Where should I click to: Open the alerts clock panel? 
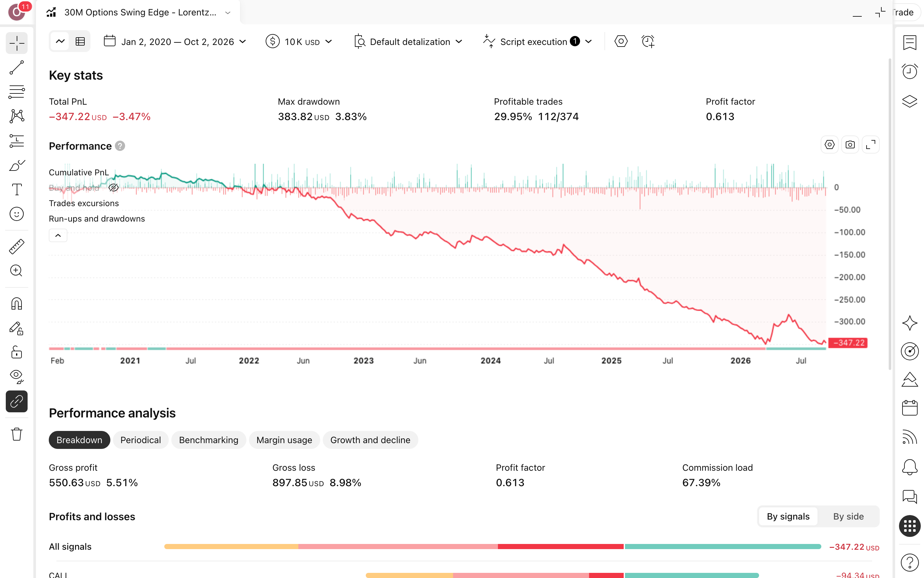(910, 72)
